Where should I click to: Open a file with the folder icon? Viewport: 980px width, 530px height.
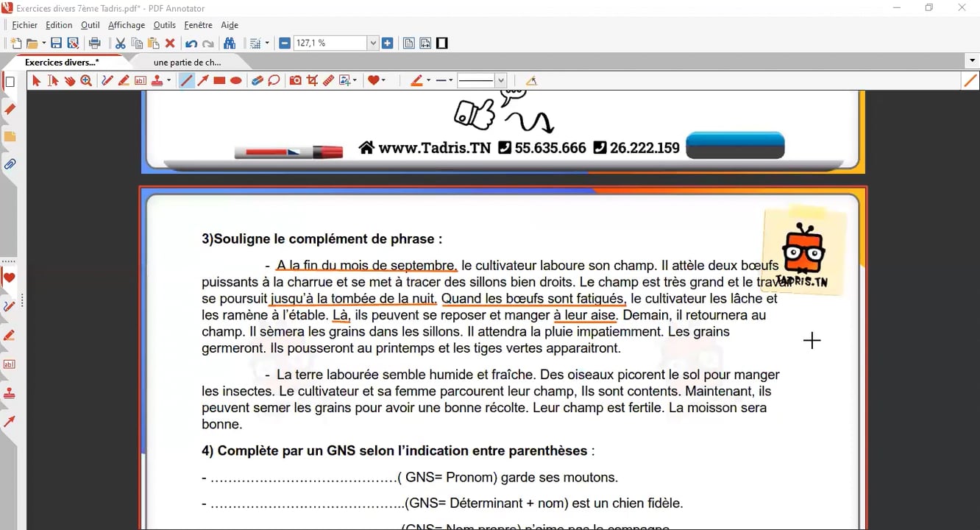point(32,43)
